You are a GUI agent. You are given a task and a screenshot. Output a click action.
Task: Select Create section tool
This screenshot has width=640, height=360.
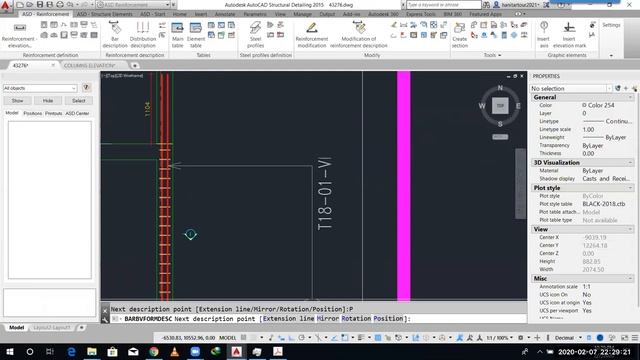(x=460, y=35)
